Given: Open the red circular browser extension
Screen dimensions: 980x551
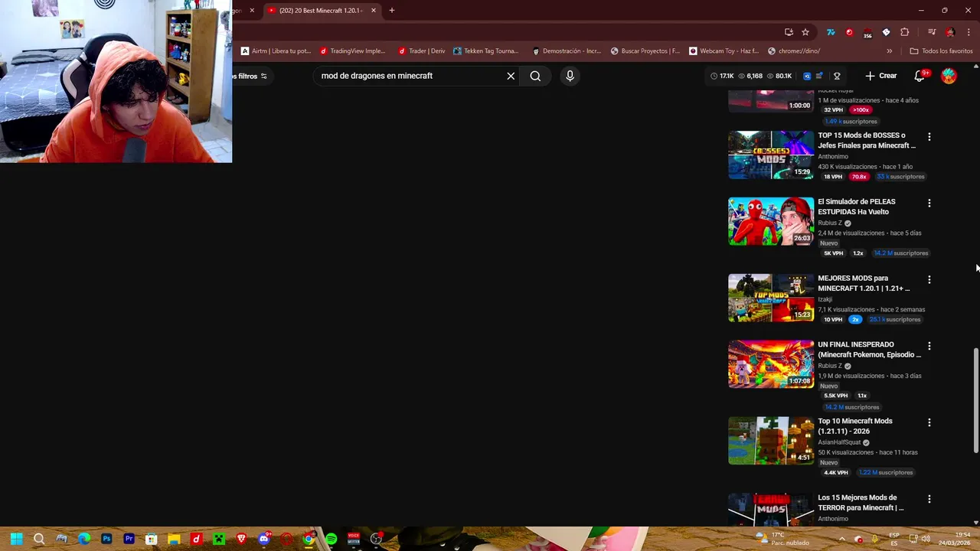Looking at the screenshot, I should [849, 32].
